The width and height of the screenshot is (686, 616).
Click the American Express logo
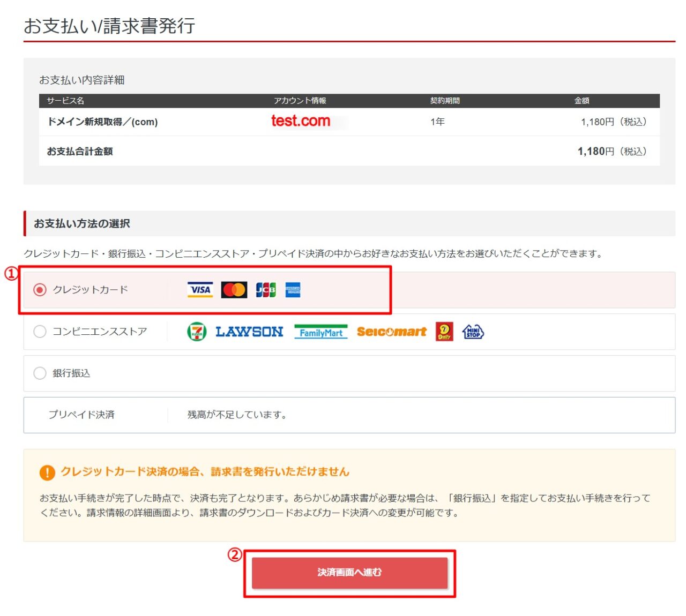(x=293, y=290)
